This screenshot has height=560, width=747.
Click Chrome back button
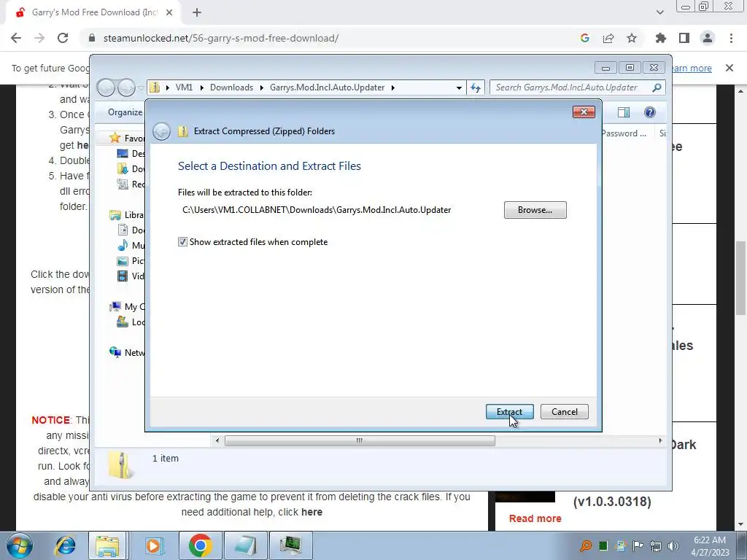click(x=16, y=38)
